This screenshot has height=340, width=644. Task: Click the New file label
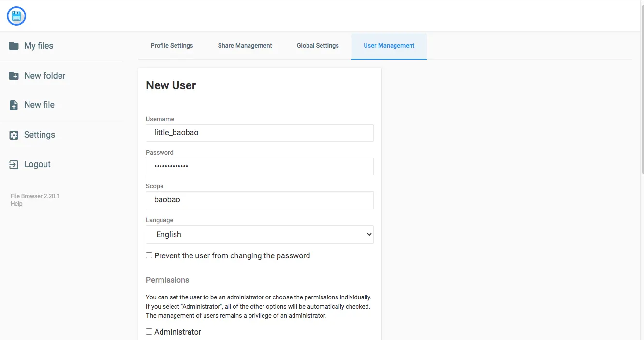39,105
